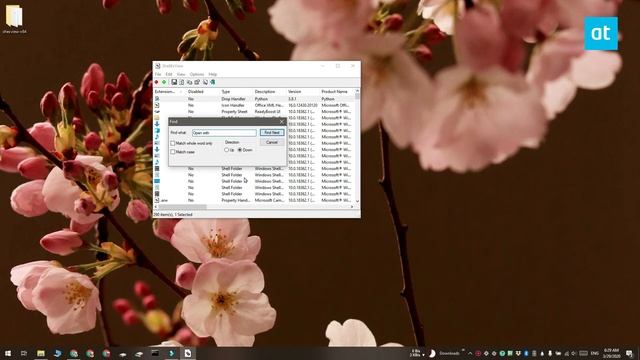Select the "ReadyBoost UI" description cell
The width and height of the screenshot is (640, 360).
(x=267, y=111)
